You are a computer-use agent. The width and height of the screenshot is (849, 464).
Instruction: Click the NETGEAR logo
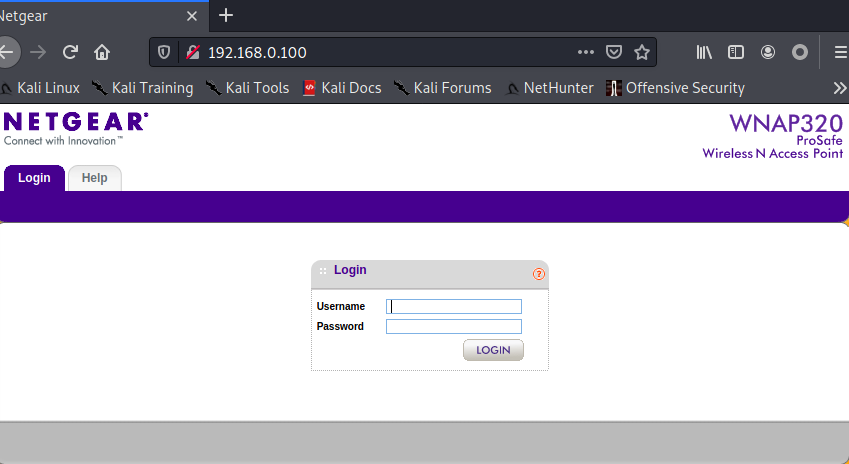pos(76,129)
